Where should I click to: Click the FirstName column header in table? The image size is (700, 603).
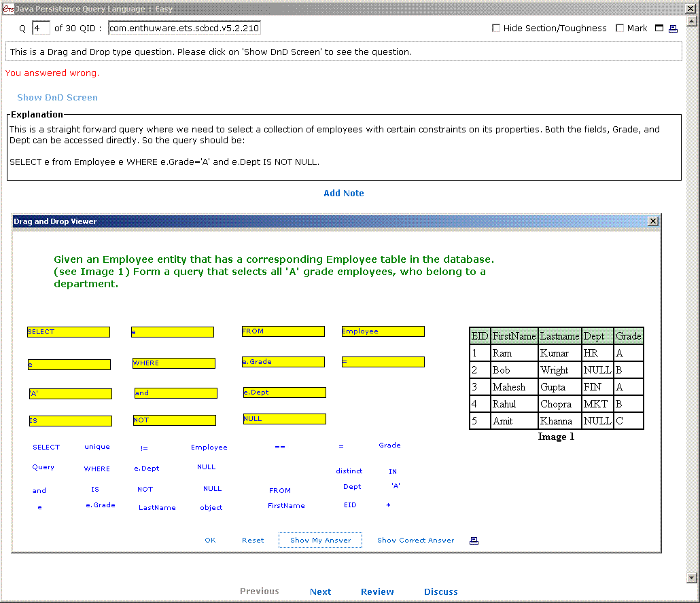point(514,336)
